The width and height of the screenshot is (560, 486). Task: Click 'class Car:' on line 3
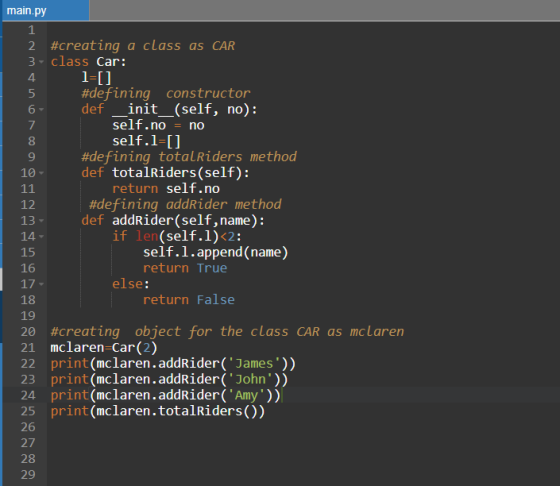pos(88,62)
